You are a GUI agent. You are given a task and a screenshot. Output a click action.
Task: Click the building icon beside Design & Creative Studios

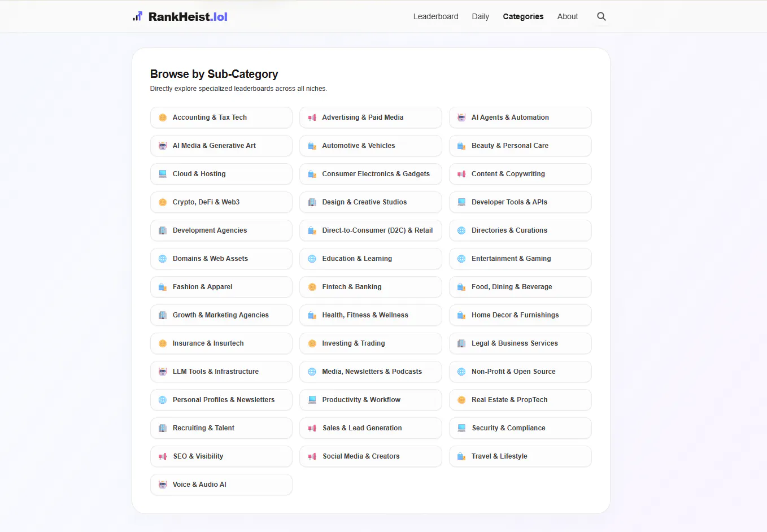312,202
